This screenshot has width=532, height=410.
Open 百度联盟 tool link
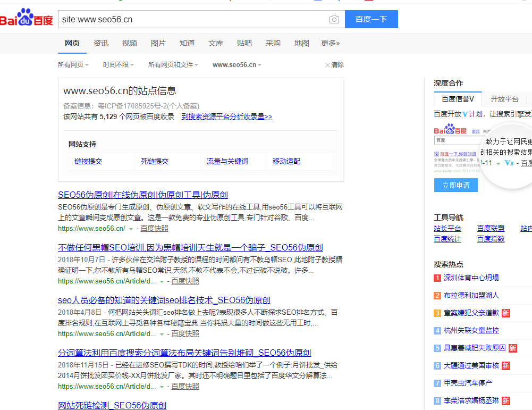click(x=491, y=229)
